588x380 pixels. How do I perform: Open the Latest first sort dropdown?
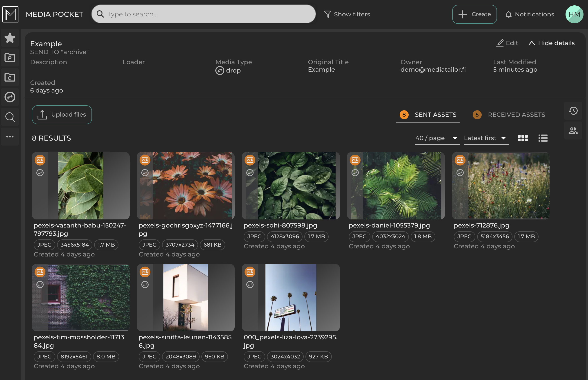(x=486, y=138)
